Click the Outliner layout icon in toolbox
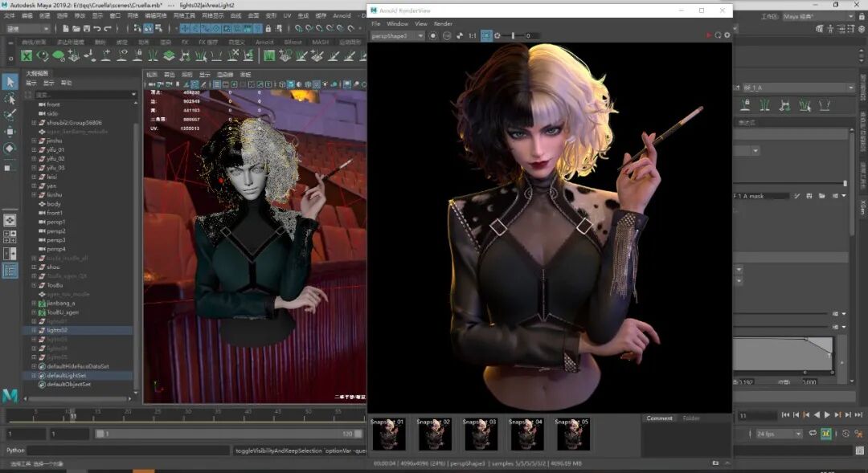This screenshot has height=473, width=868. (10, 271)
